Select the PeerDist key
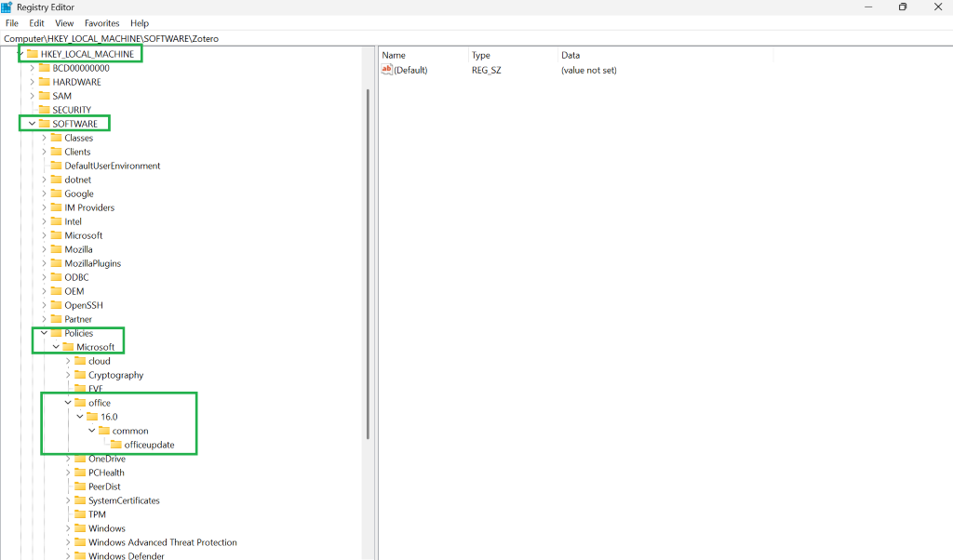The width and height of the screenshot is (953, 560). click(x=104, y=487)
